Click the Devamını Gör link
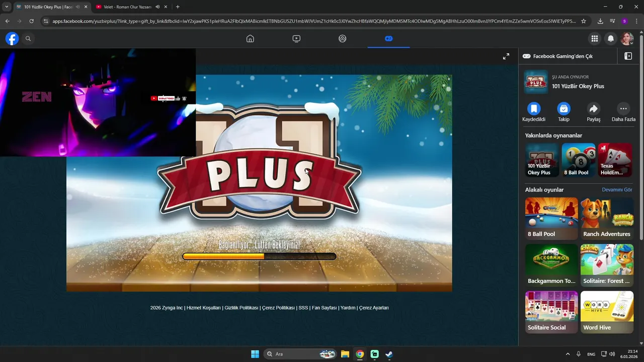Viewport: 644px width, 362px height. (617, 190)
